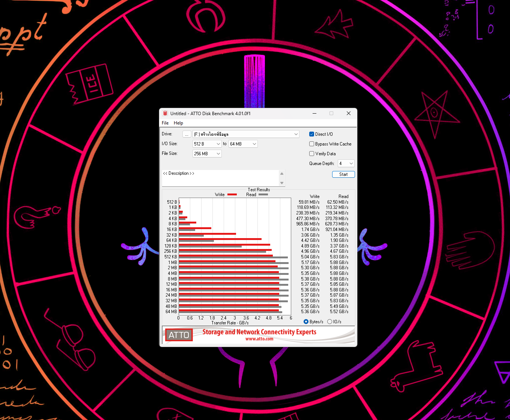The width and height of the screenshot is (510, 420).
Task: Enable Bypass Write Cache checkbox
Action: (x=311, y=144)
